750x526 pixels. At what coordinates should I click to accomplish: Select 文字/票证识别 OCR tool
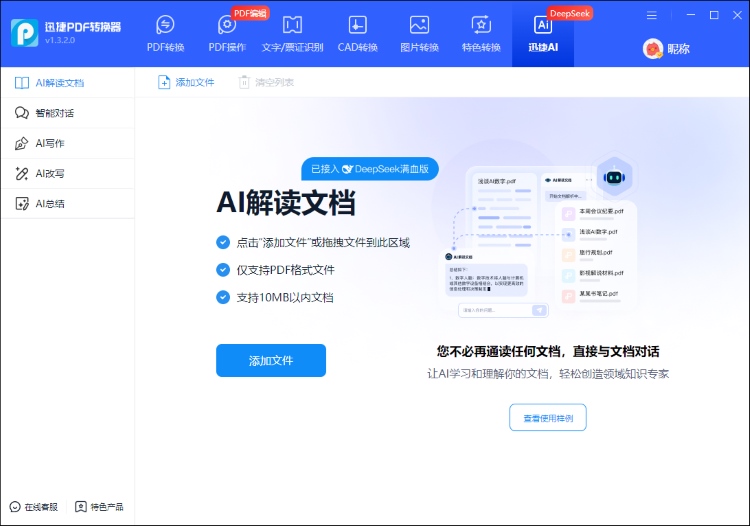(x=292, y=34)
